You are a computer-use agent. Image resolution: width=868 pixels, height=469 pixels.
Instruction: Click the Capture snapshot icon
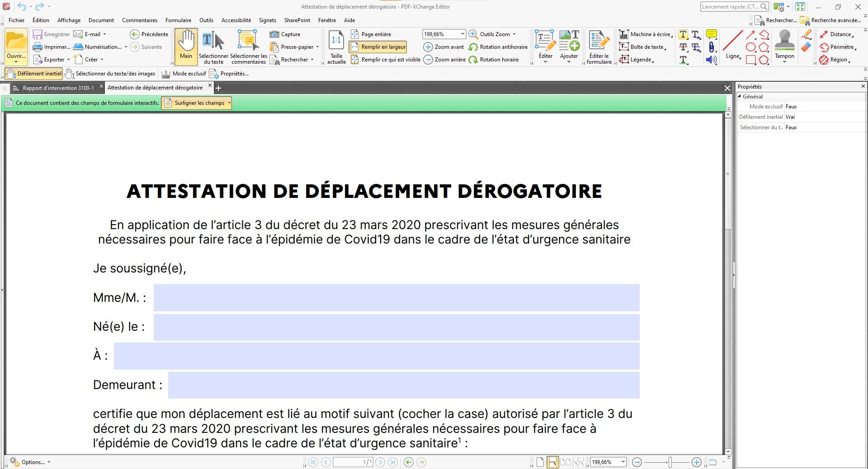(274, 34)
